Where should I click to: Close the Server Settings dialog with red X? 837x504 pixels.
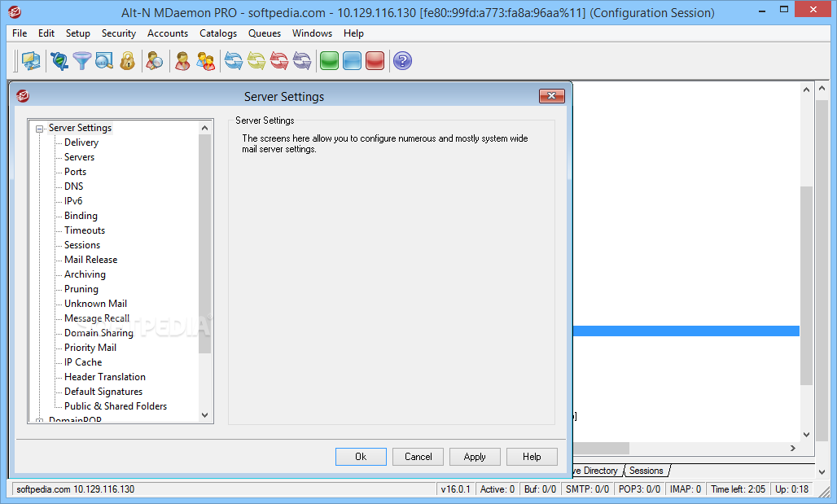coord(552,96)
